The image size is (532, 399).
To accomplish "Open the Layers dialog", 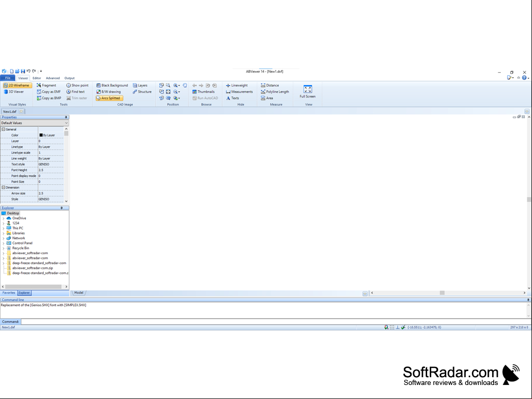I will pos(140,86).
